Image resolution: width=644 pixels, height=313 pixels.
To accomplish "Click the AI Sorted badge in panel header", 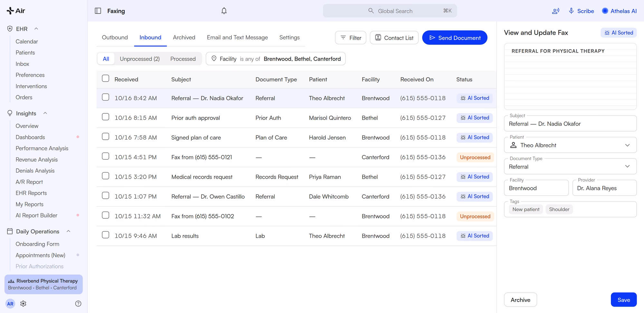I will point(619,33).
